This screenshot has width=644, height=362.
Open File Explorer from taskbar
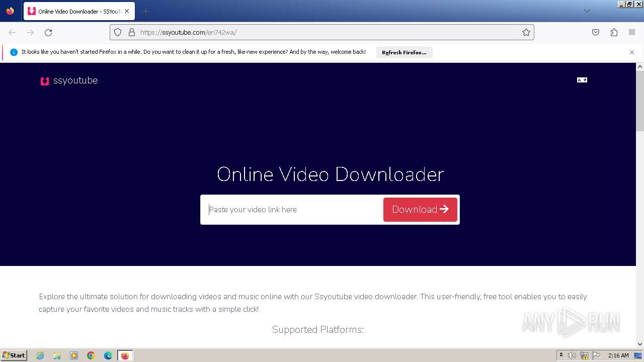tap(57, 355)
